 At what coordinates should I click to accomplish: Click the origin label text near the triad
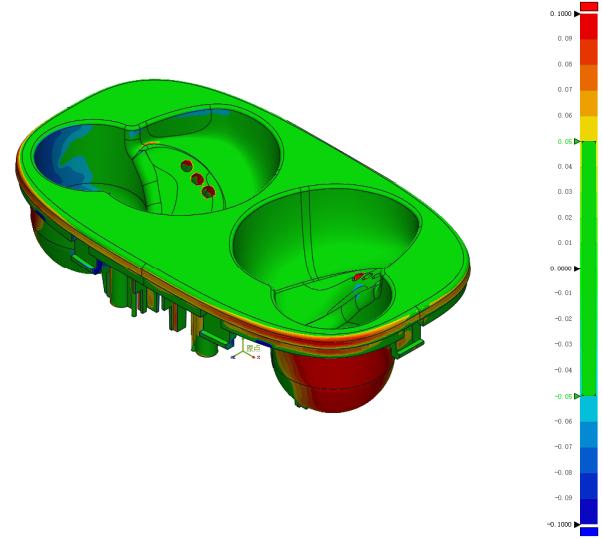coord(253,348)
